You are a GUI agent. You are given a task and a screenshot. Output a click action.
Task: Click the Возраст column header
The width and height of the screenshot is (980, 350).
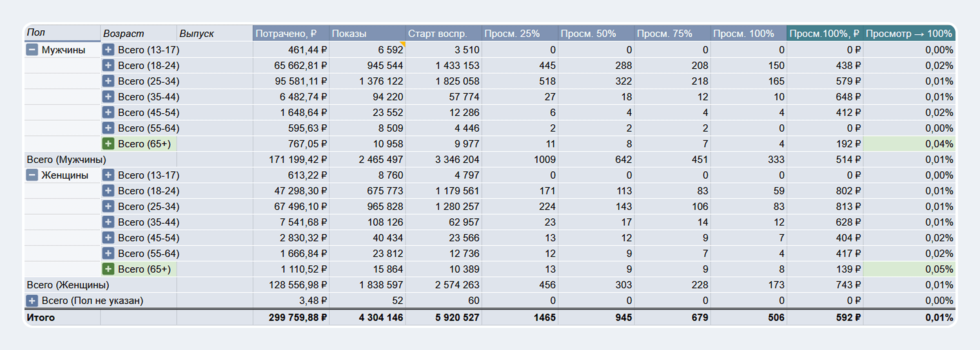coord(139,33)
